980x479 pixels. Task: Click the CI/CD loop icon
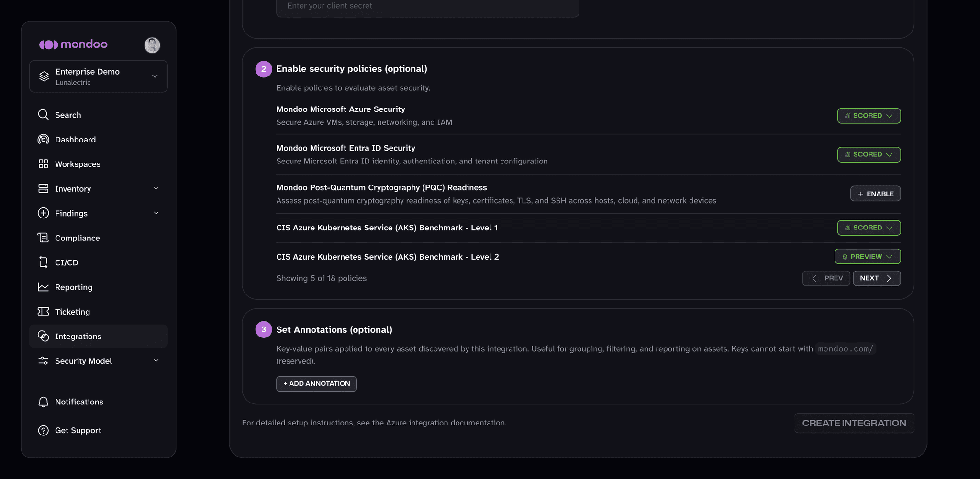pos(43,262)
